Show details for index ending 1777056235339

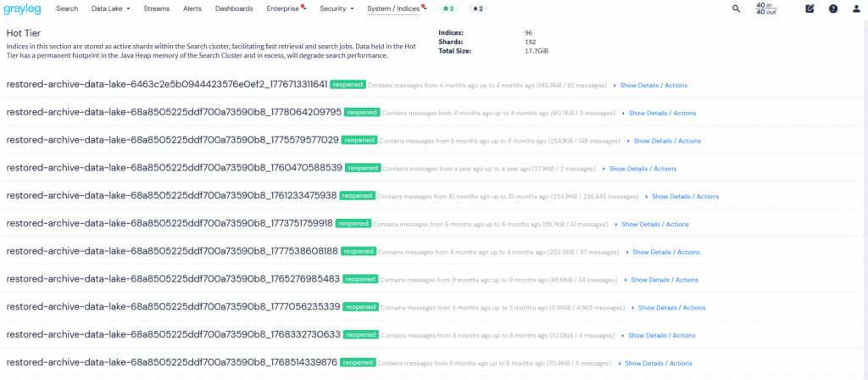point(668,307)
